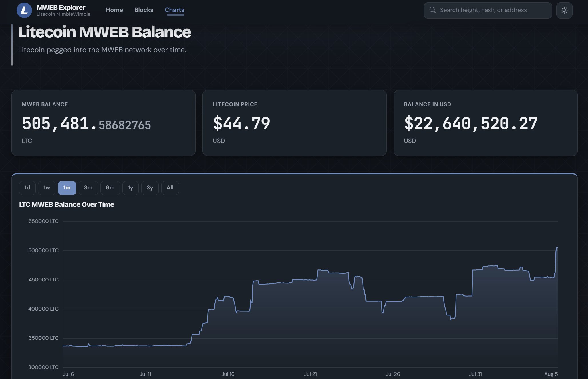Click the Jul 16 date label

click(228, 374)
